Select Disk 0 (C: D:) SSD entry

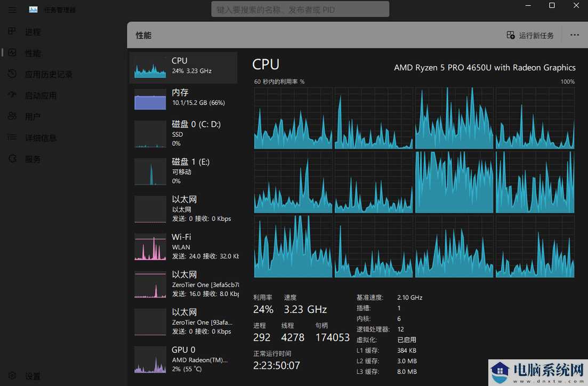pos(183,134)
